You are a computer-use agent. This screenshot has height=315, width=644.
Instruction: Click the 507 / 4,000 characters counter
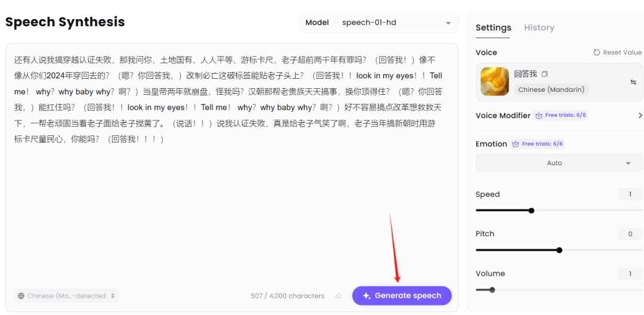point(287,296)
